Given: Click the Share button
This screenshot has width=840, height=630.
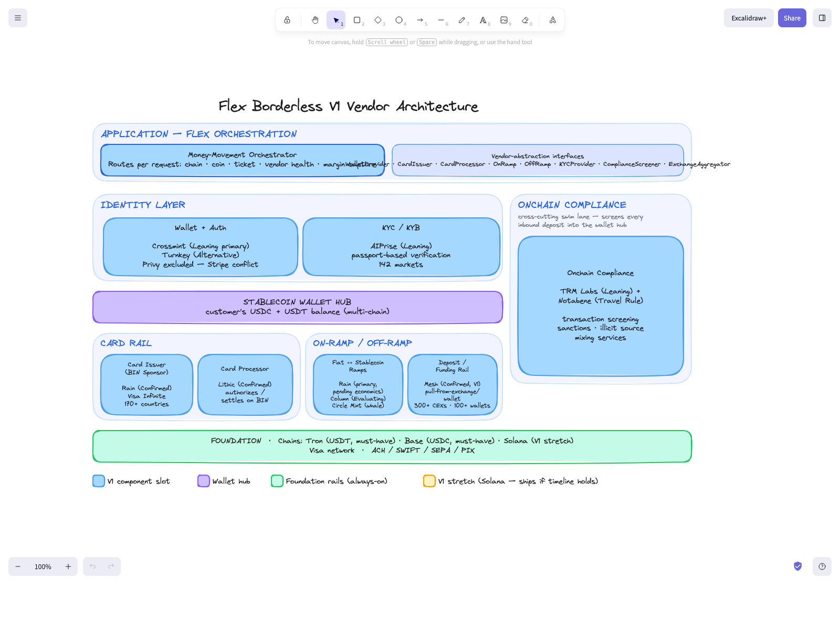Looking at the screenshot, I should 792,18.
